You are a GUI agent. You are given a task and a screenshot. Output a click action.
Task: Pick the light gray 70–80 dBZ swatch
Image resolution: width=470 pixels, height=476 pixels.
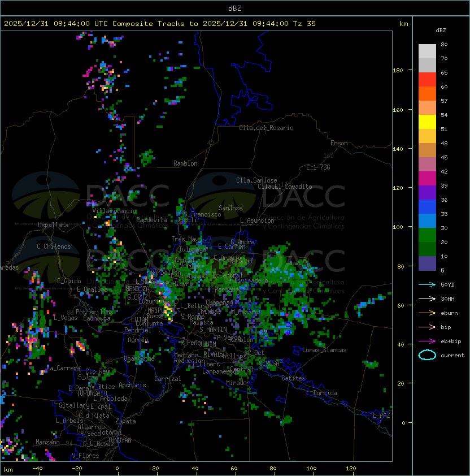tap(427, 51)
